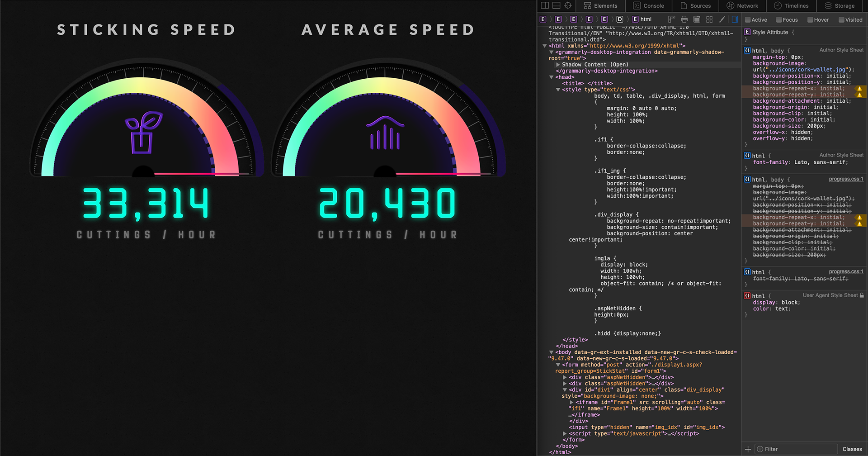Toggle the details sidebar with the blue panel icon
The height and width of the screenshot is (456, 868).
click(735, 19)
